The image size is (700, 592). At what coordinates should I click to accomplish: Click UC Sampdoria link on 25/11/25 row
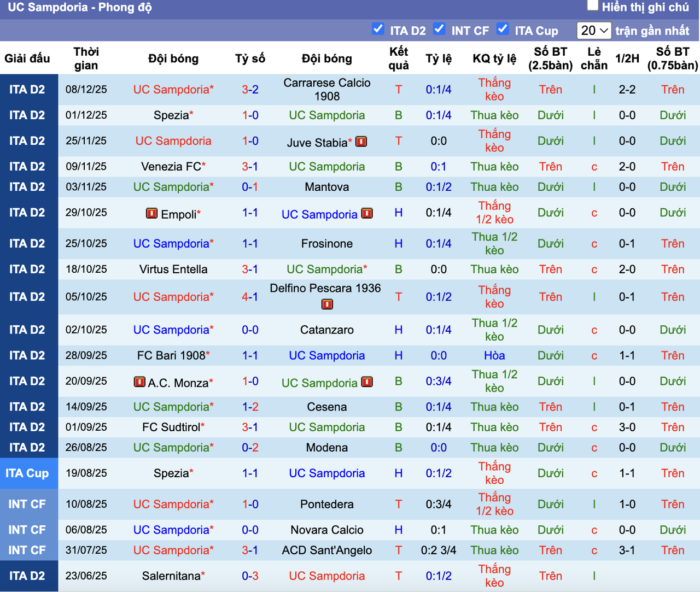coord(173,141)
